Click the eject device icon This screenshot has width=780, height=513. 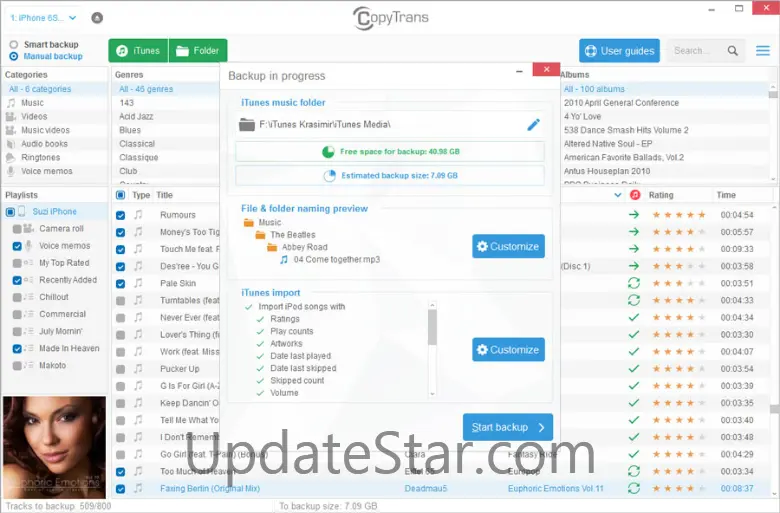(x=97, y=18)
